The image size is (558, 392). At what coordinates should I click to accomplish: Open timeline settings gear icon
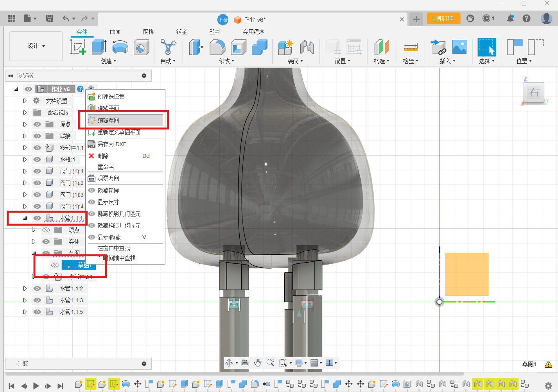click(x=548, y=385)
